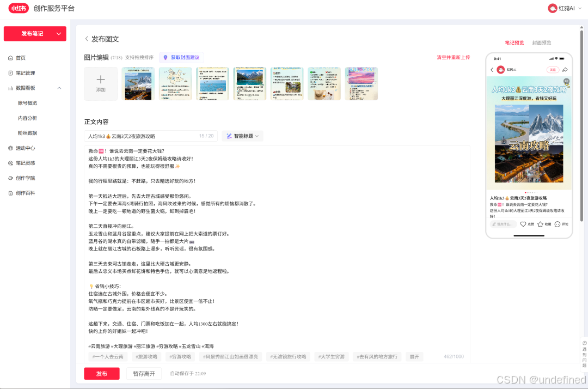The width and height of the screenshot is (588, 389).
Task: Switch to 封面预览 tab
Action: point(542,42)
